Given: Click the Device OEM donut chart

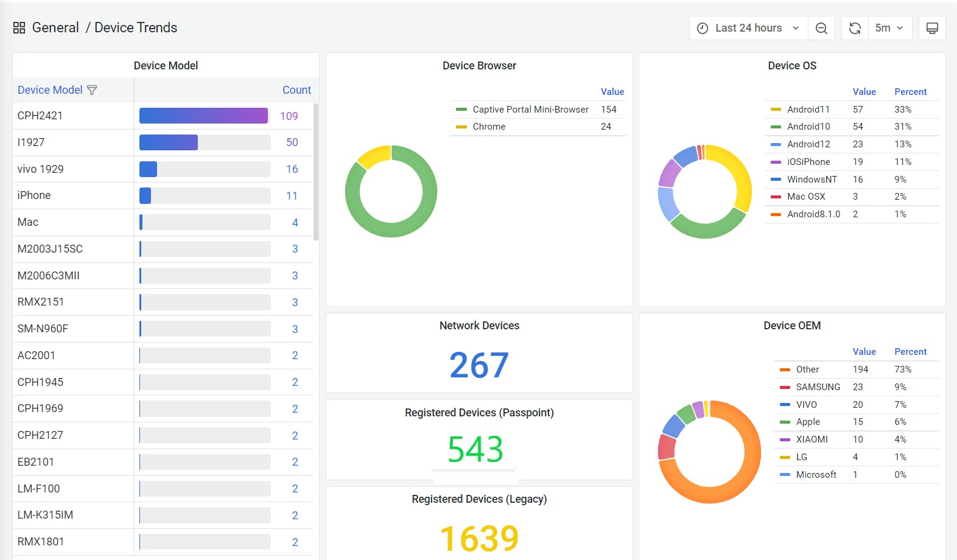Looking at the screenshot, I should 709,452.
